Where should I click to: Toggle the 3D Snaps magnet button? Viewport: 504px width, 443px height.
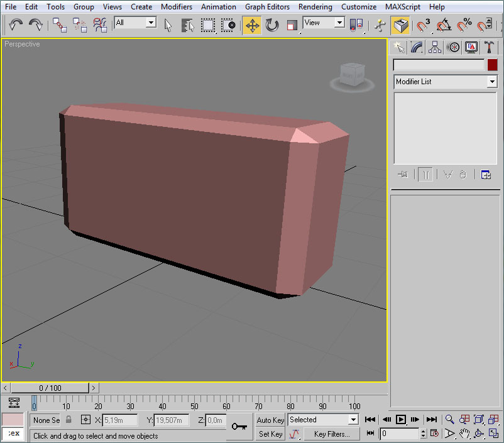pyautogui.click(x=423, y=25)
